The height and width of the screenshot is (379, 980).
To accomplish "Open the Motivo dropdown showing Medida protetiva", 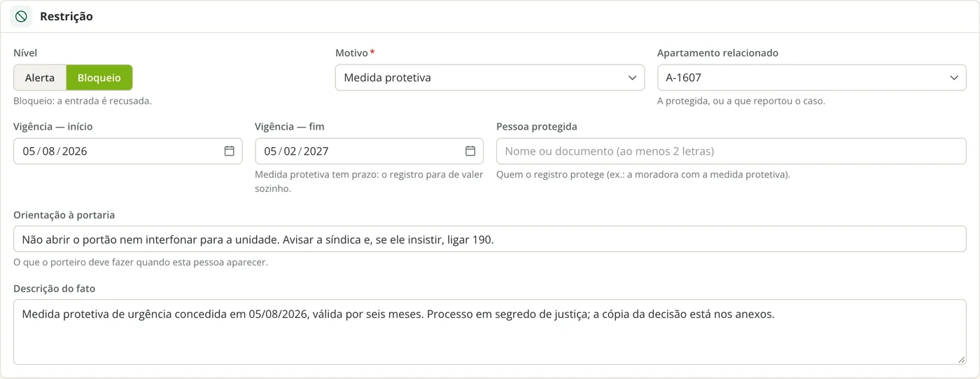I will pyautogui.click(x=490, y=78).
